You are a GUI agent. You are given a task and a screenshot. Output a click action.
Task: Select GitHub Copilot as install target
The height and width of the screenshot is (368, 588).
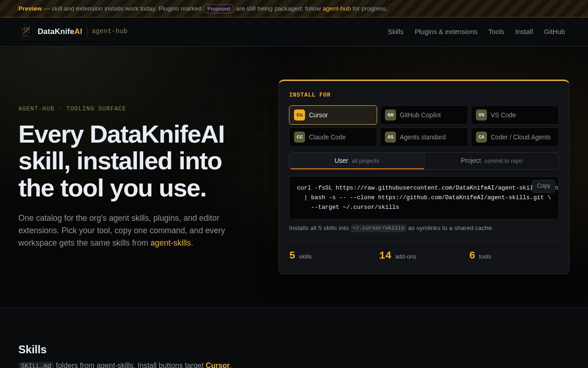[424, 115]
